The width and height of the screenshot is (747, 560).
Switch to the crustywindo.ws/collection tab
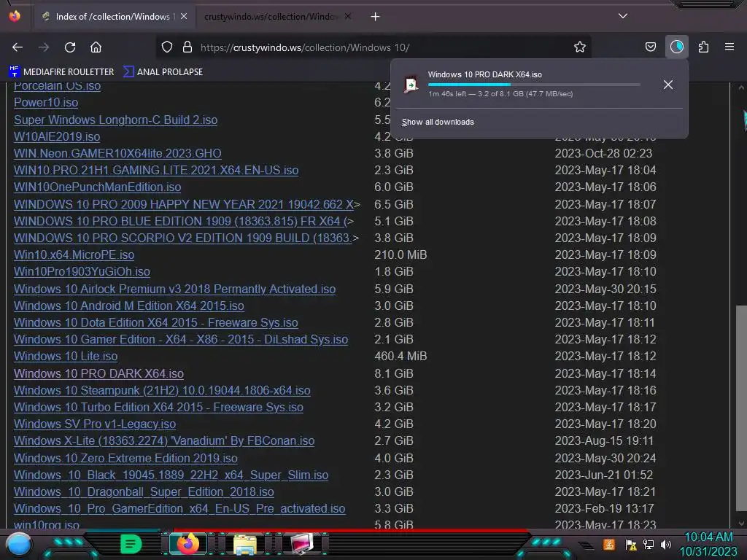click(x=276, y=17)
